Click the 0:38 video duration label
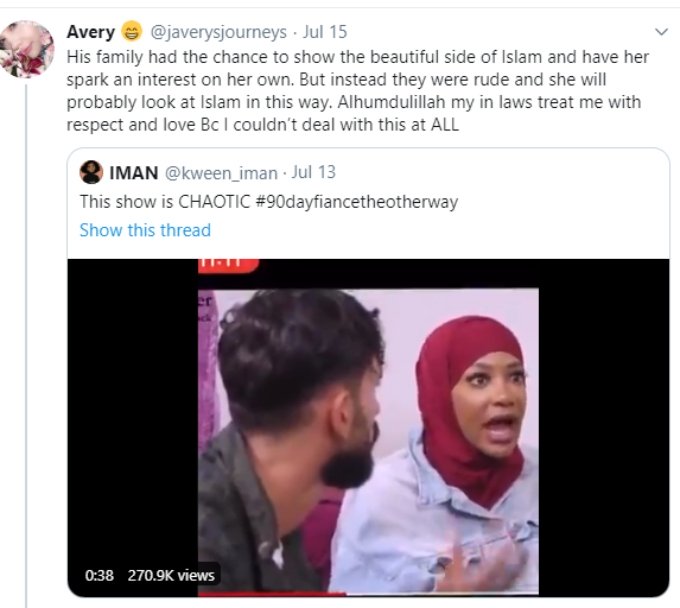The image size is (680, 608). coord(99,575)
